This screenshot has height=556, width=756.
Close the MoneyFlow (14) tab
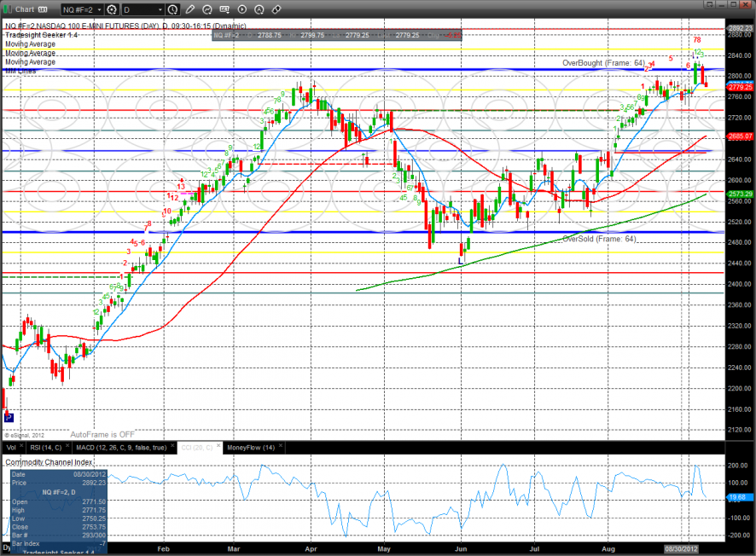pyautogui.click(x=281, y=447)
